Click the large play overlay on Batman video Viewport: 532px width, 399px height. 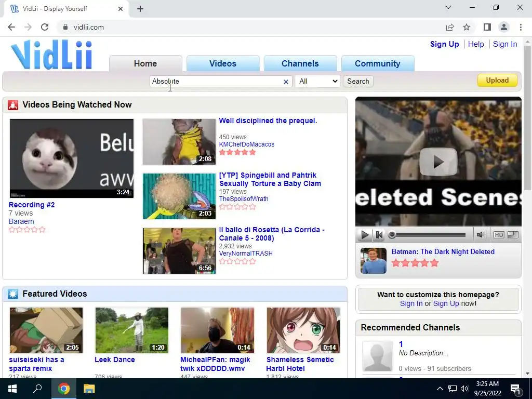[438, 162]
